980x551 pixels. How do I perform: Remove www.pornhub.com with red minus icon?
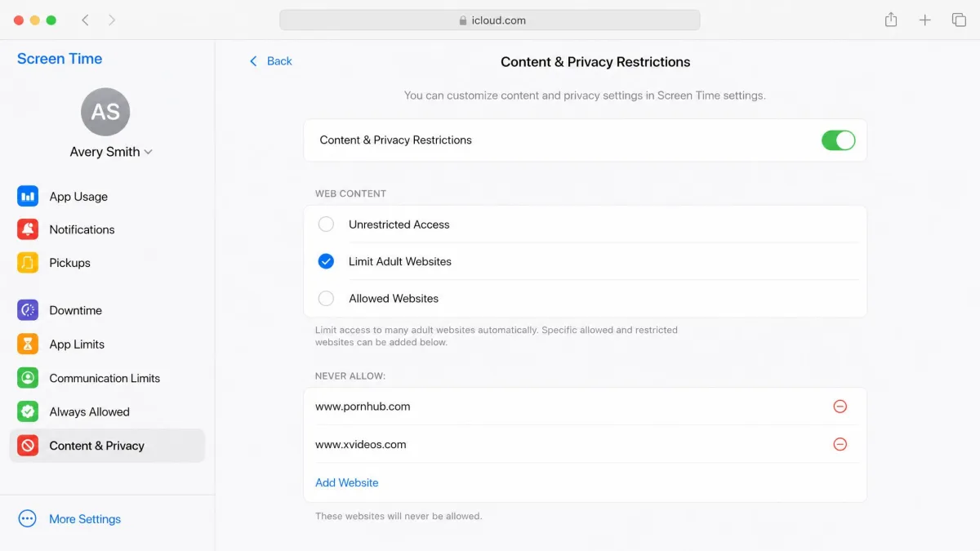click(840, 407)
